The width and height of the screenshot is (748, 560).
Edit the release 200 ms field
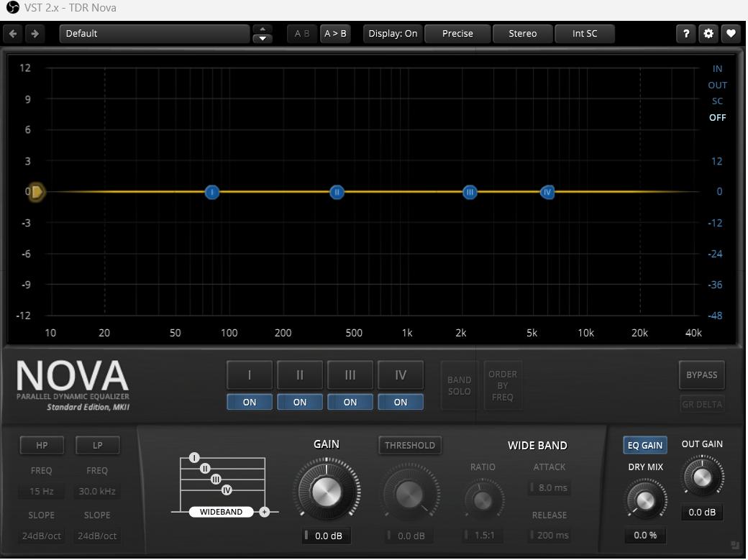point(549,535)
